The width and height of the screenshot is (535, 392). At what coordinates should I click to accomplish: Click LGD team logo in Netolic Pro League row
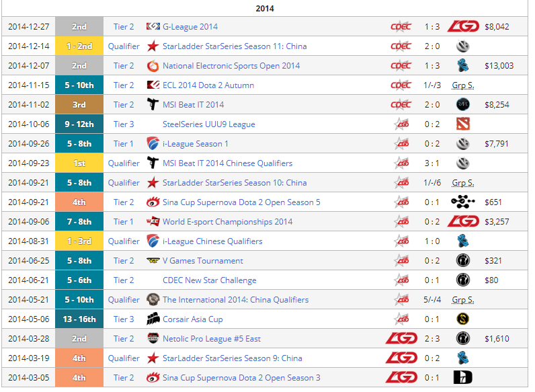tap(401, 338)
